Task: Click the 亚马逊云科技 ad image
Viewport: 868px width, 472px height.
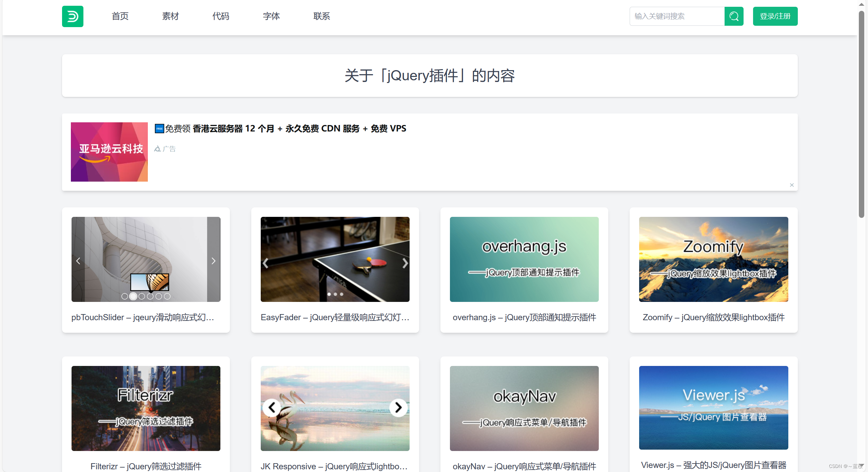Action: (109, 152)
